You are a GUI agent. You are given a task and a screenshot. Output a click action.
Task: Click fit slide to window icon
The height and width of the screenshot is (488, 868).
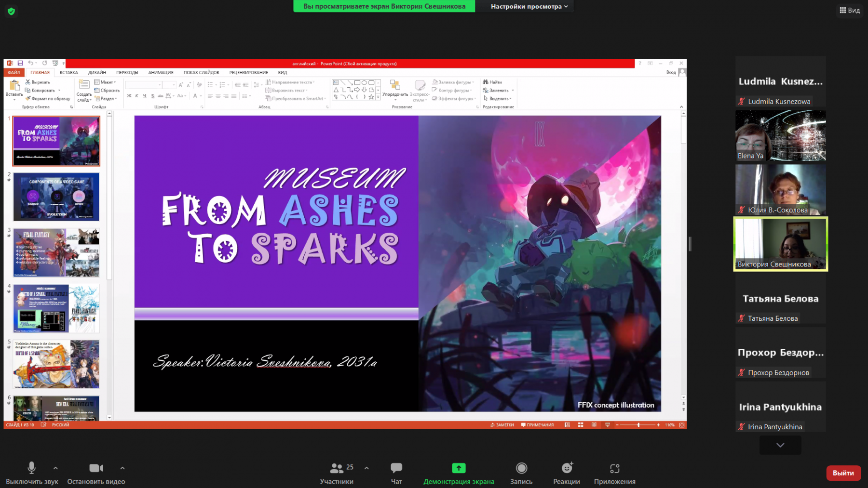(x=682, y=425)
